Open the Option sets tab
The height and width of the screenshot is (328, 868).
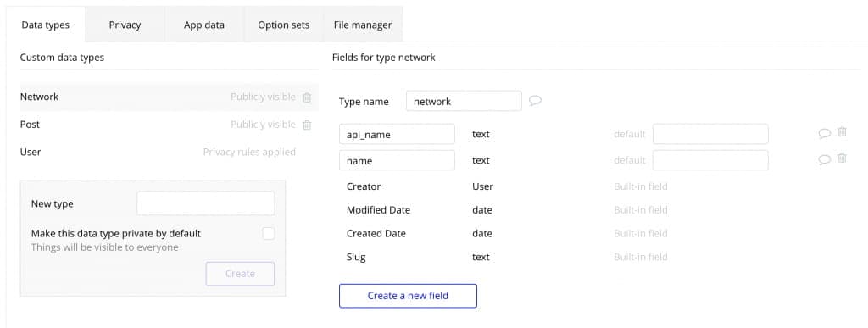283,25
